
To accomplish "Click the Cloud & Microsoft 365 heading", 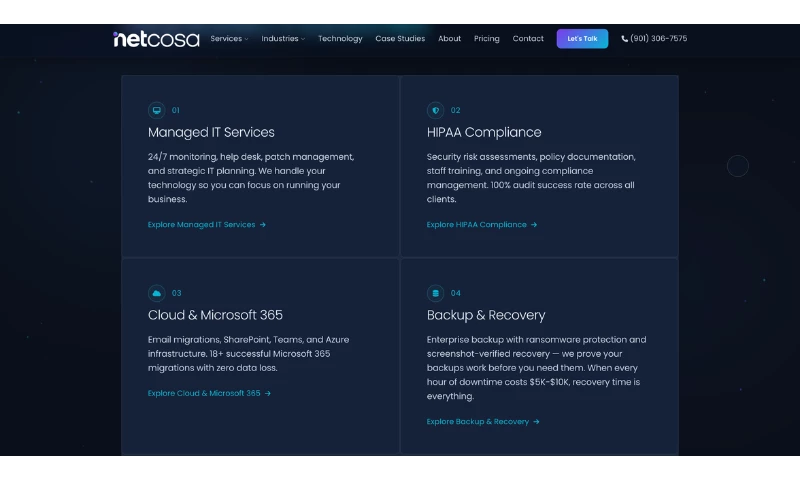I will click(x=215, y=315).
